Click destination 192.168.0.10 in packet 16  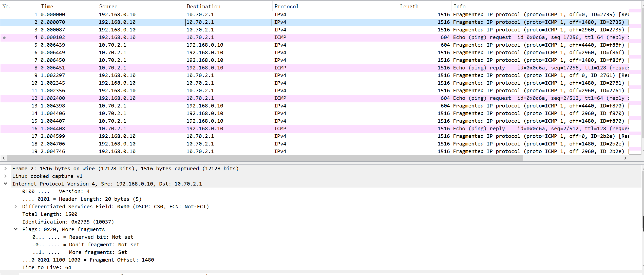pos(205,129)
